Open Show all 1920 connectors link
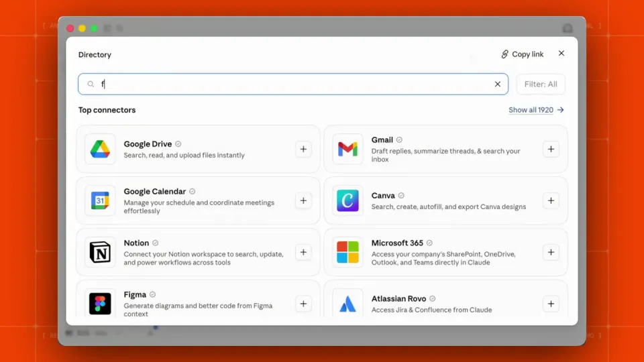Screen dimensions: 644x362 pyautogui.click(x=536, y=110)
